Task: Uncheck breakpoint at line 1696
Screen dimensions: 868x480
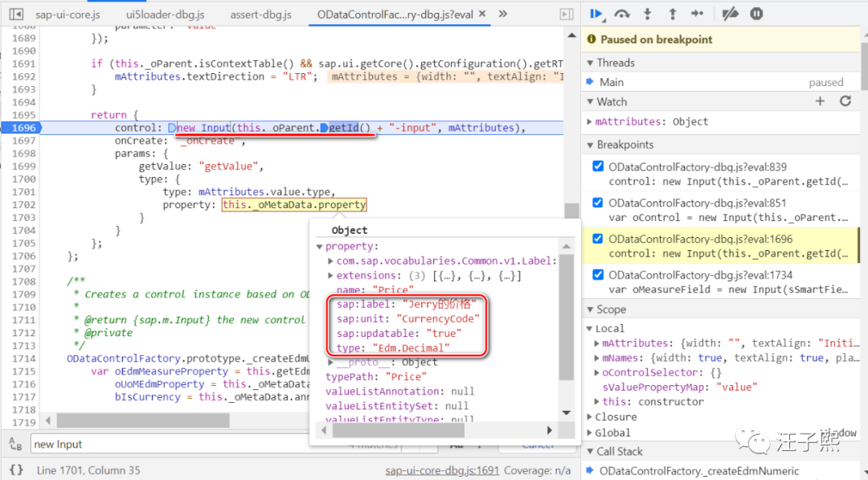Action: coord(598,239)
